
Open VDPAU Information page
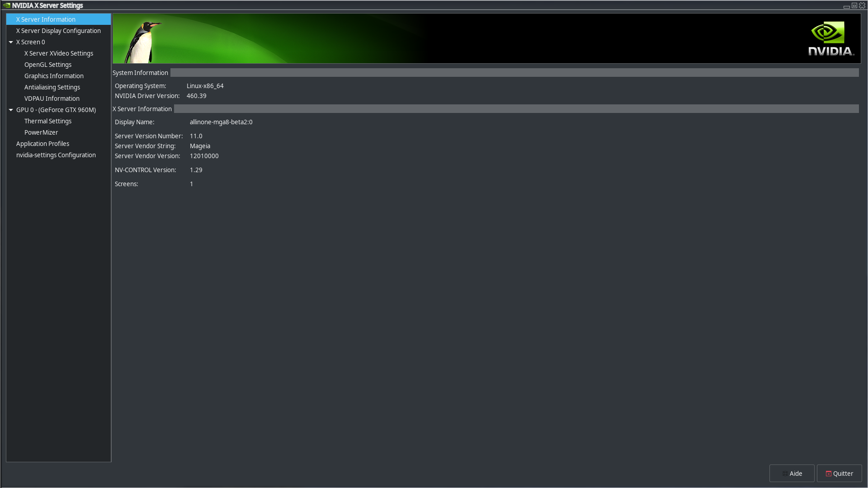click(x=52, y=99)
